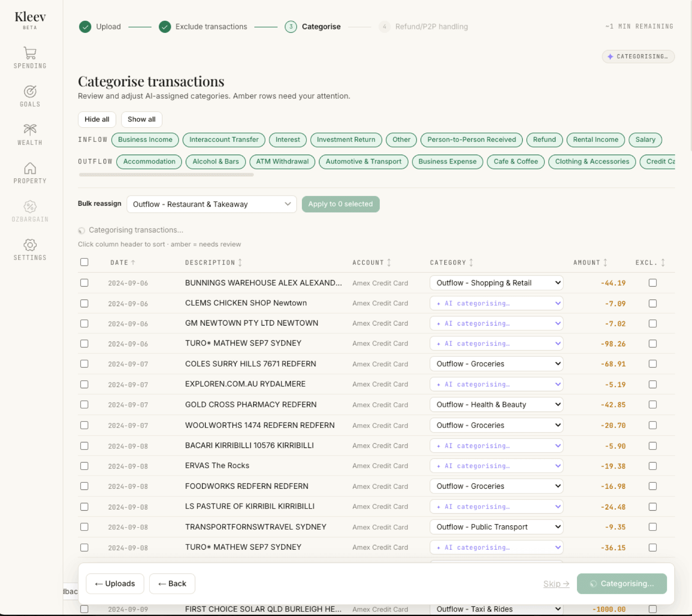Open the Goals target icon
692x616 pixels.
[30, 91]
